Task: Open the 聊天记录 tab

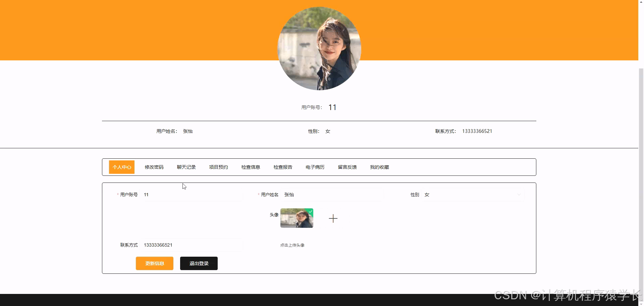Action: click(186, 167)
